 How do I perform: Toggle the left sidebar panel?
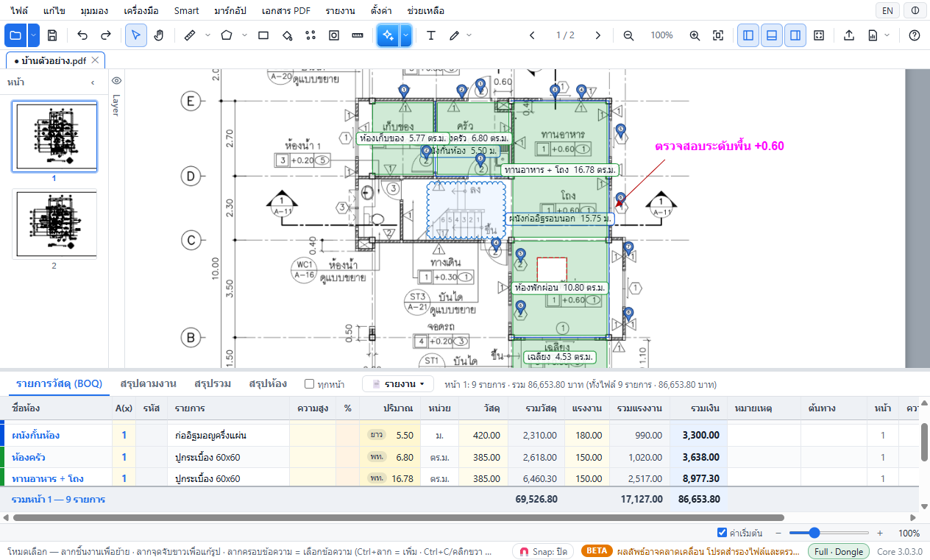(748, 35)
